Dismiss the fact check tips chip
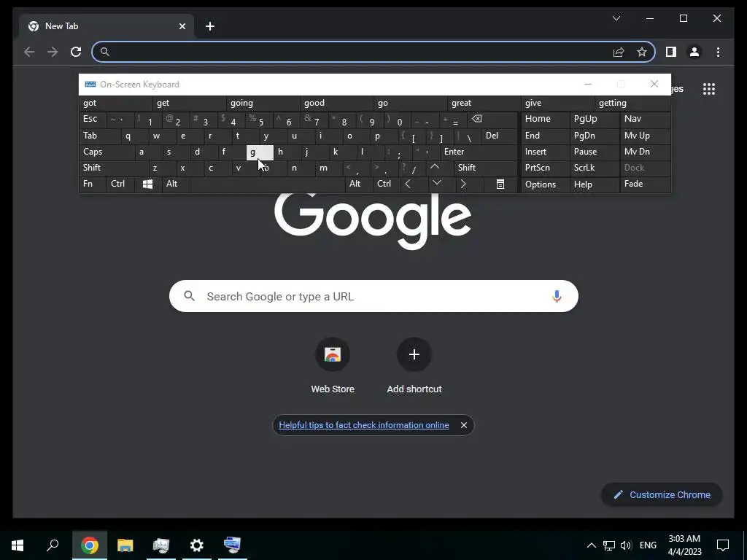Viewport: 747px width, 560px height. pyautogui.click(x=463, y=425)
